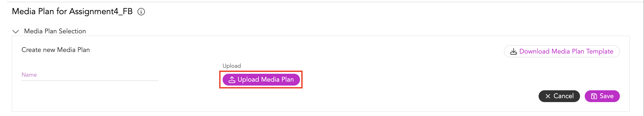Screen dimensions: 644x116
Task: Click the download tray icon beside Template
Action: pyautogui.click(x=513, y=51)
